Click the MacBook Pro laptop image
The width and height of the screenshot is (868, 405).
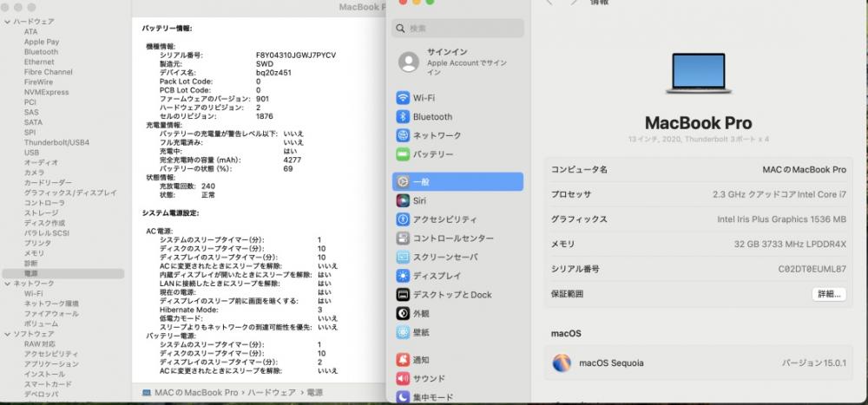coord(698,73)
